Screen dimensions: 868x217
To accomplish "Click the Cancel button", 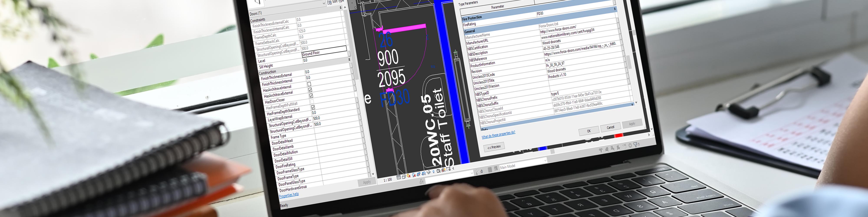I will (610, 127).
